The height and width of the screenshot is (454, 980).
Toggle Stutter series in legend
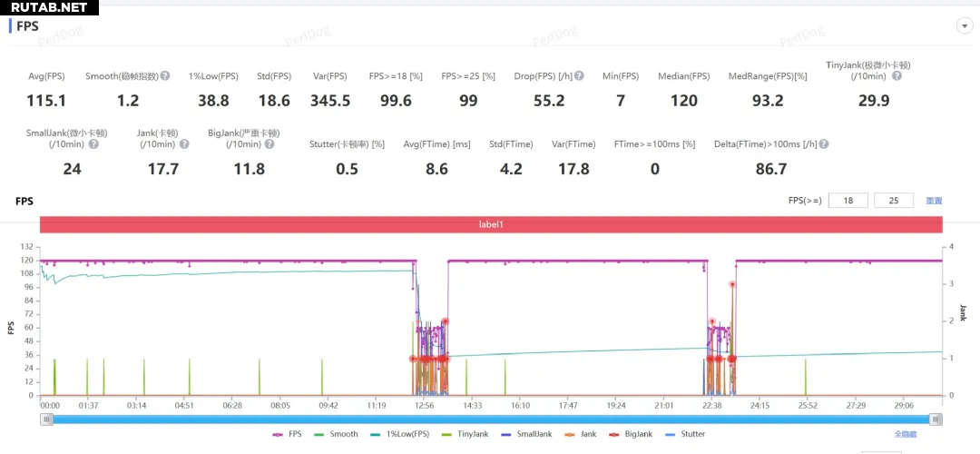point(685,434)
